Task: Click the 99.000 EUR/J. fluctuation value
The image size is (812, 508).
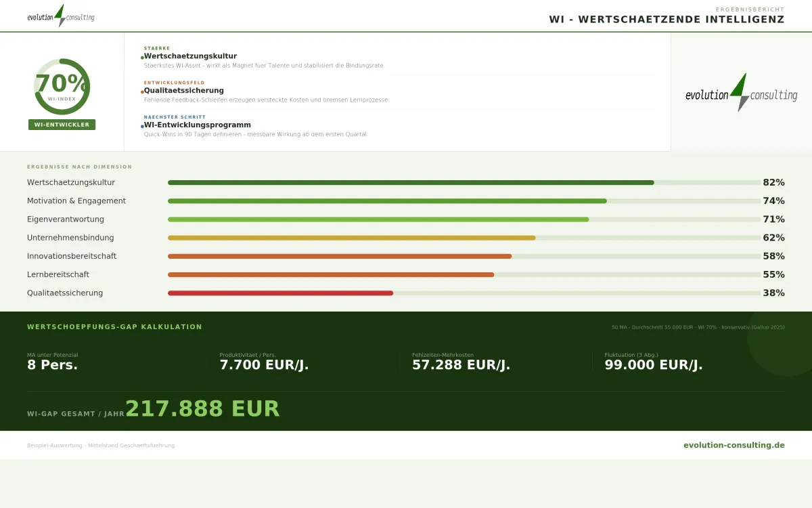Action: pos(654,365)
